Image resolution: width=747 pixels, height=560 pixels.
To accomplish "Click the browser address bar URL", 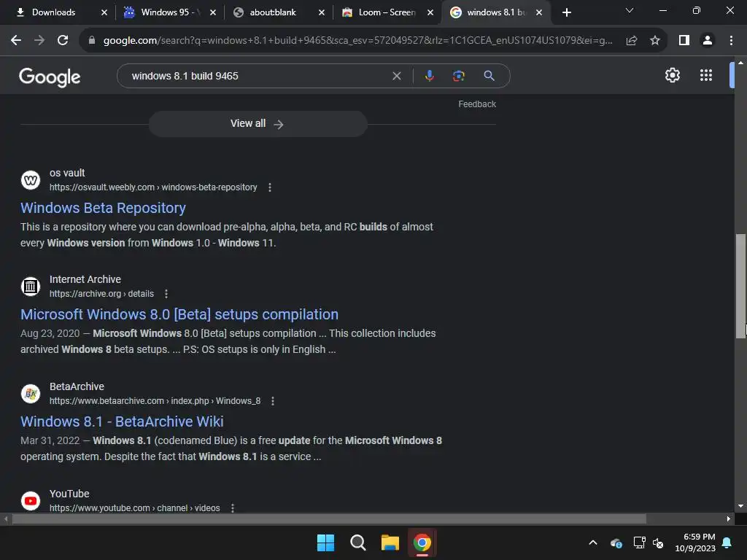I will pyautogui.click(x=357, y=41).
